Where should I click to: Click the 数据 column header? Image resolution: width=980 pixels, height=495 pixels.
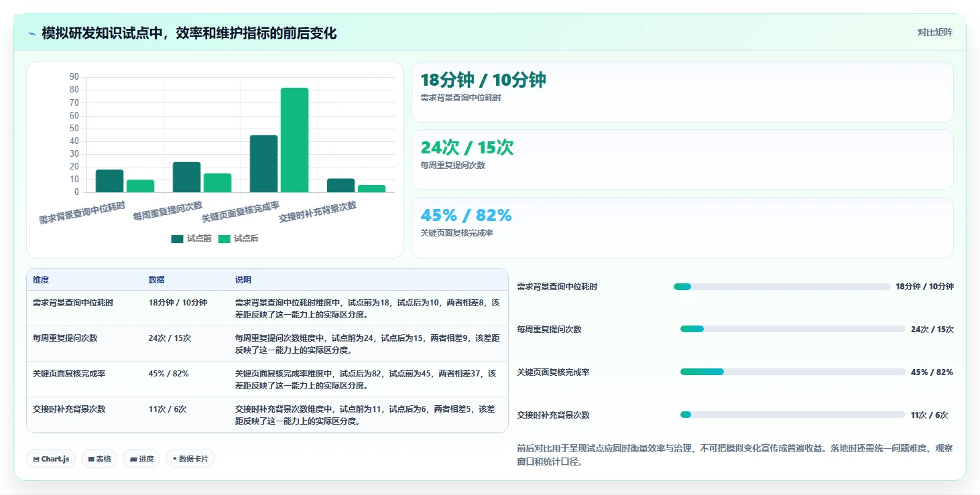157,280
